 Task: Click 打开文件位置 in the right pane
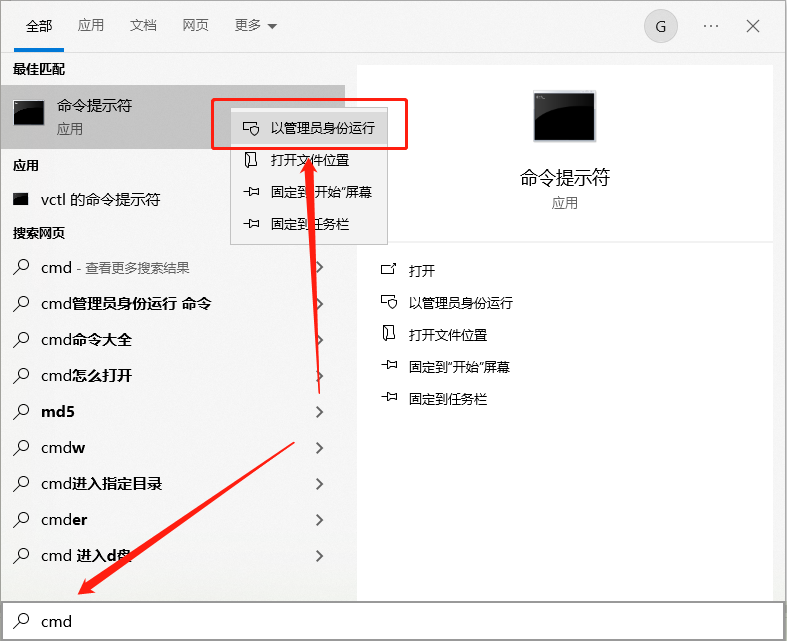coord(448,335)
